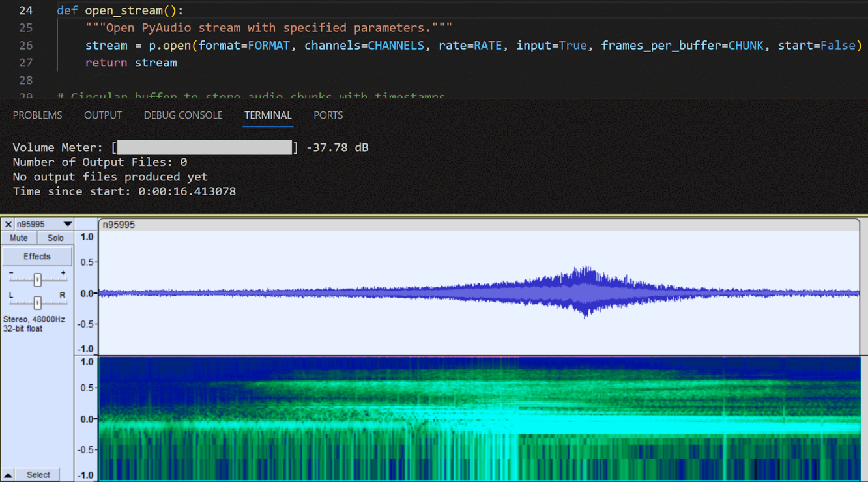Screen dimensions: 868x482
Task: Select the TERMINAL tab
Action: click(x=268, y=115)
